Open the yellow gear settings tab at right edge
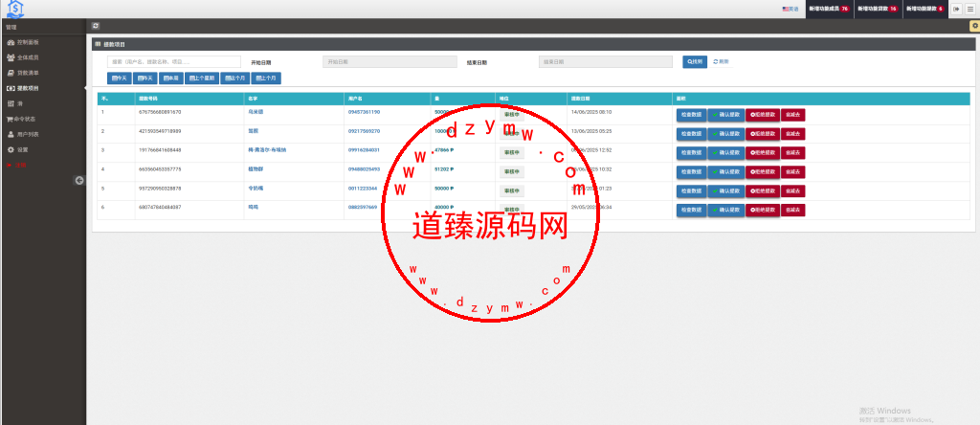 (x=974, y=26)
